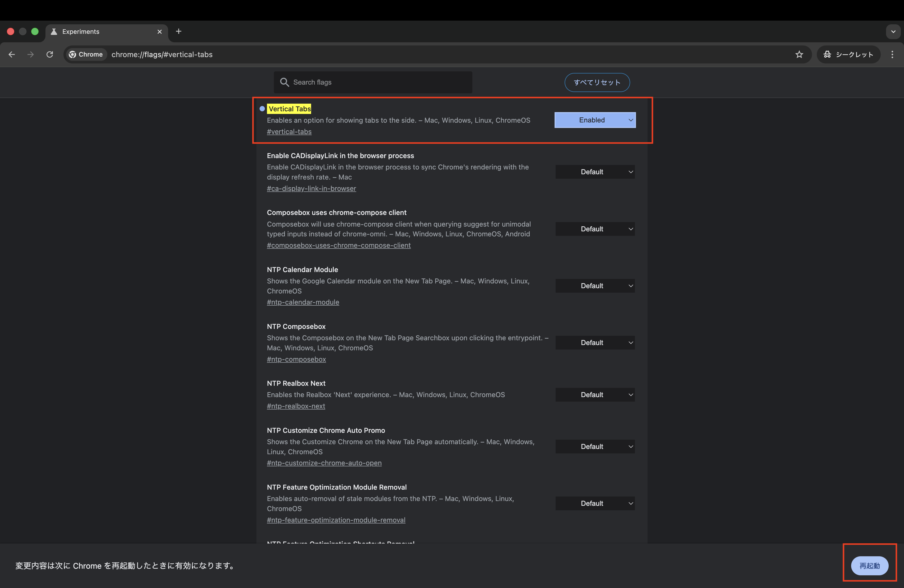
Task: Click the new tab plus icon
Action: (x=178, y=31)
